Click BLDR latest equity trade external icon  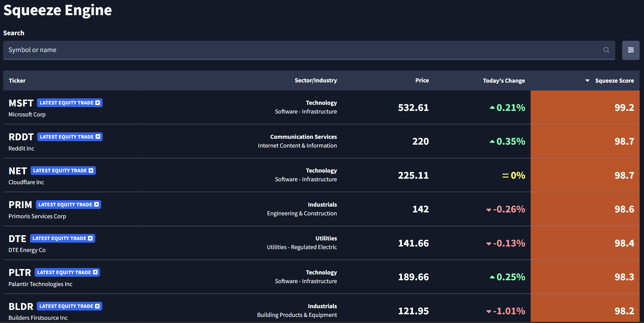pos(97,306)
